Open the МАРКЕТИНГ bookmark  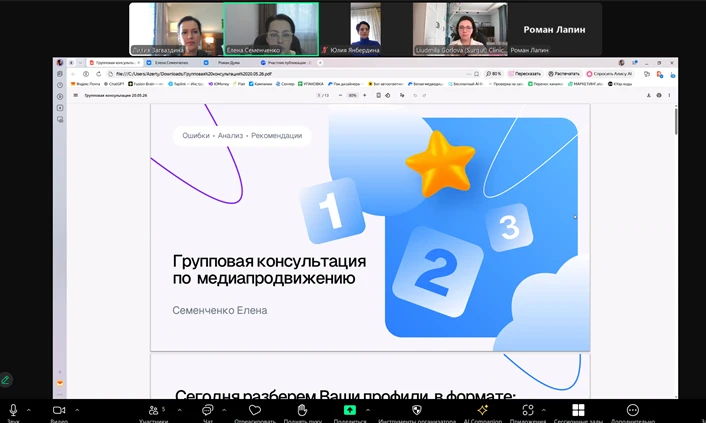(x=585, y=84)
